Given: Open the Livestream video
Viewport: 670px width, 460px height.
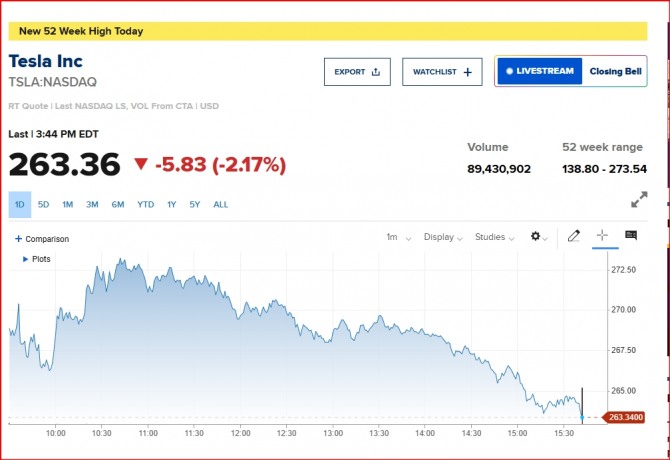Looking at the screenshot, I should click(x=540, y=71).
